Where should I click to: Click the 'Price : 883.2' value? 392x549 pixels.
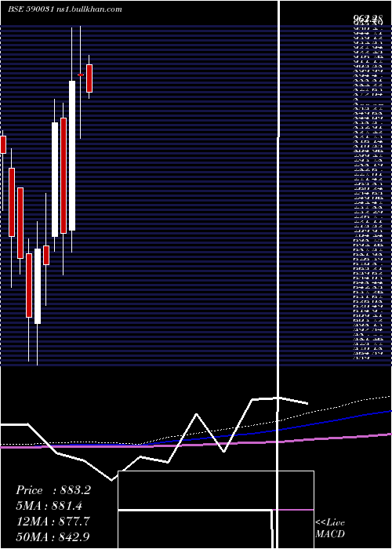53,490
